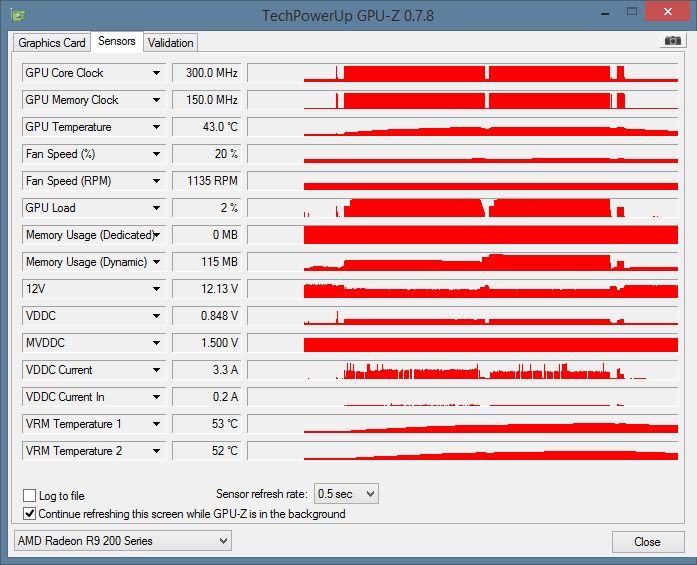Open the GPU Temperature sensor dropdown
Image resolution: width=697 pixels, height=565 pixels.
click(x=94, y=127)
